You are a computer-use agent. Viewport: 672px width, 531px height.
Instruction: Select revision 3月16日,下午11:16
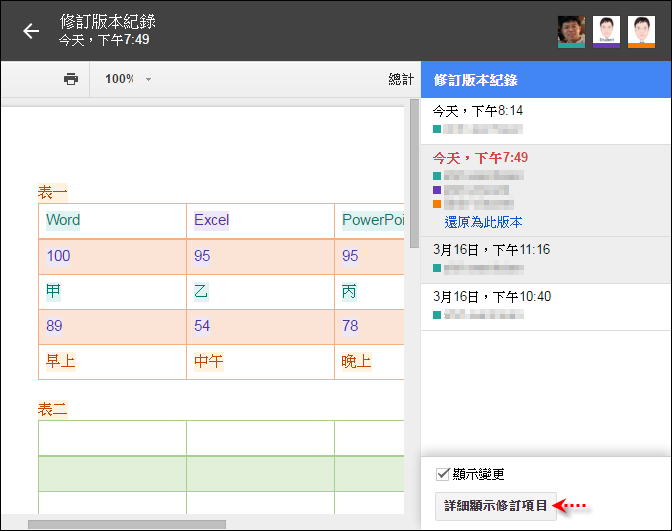coord(546,260)
